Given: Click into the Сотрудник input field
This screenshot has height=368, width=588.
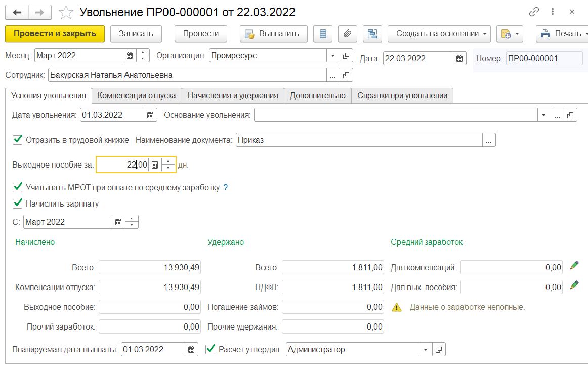Looking at the screenshot, I should (x=187, y=75).
